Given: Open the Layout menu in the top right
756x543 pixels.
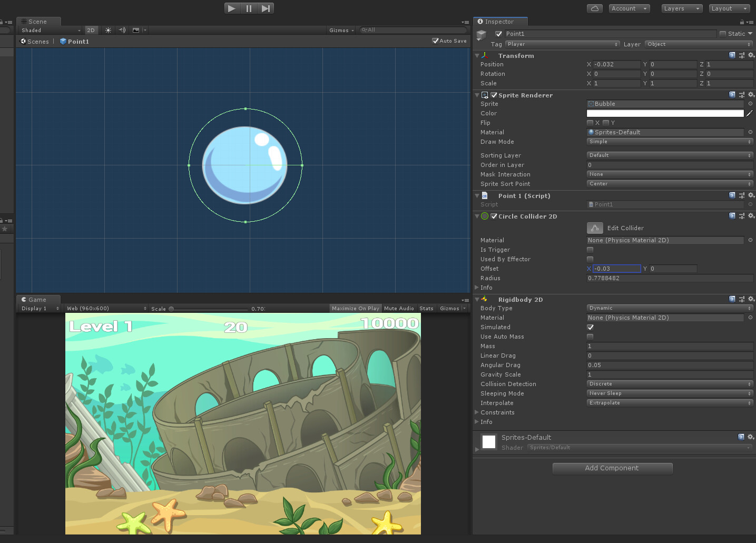Looking at the screenshot, I should [x=729, y=8].
